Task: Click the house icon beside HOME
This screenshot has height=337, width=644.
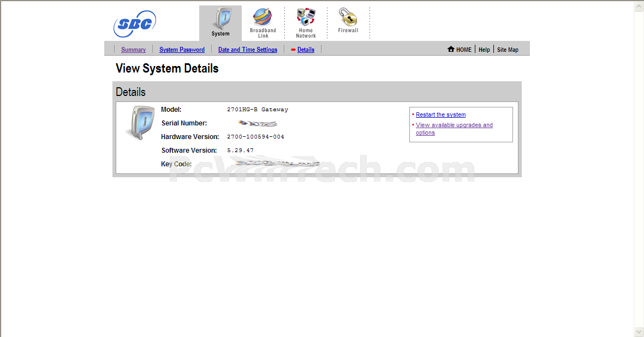Action: point(451,49)
